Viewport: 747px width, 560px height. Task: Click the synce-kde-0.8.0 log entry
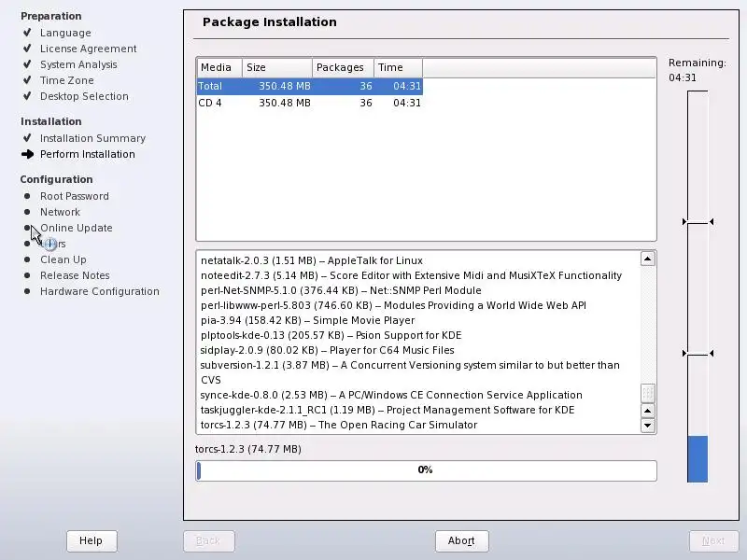click(391, 395)
